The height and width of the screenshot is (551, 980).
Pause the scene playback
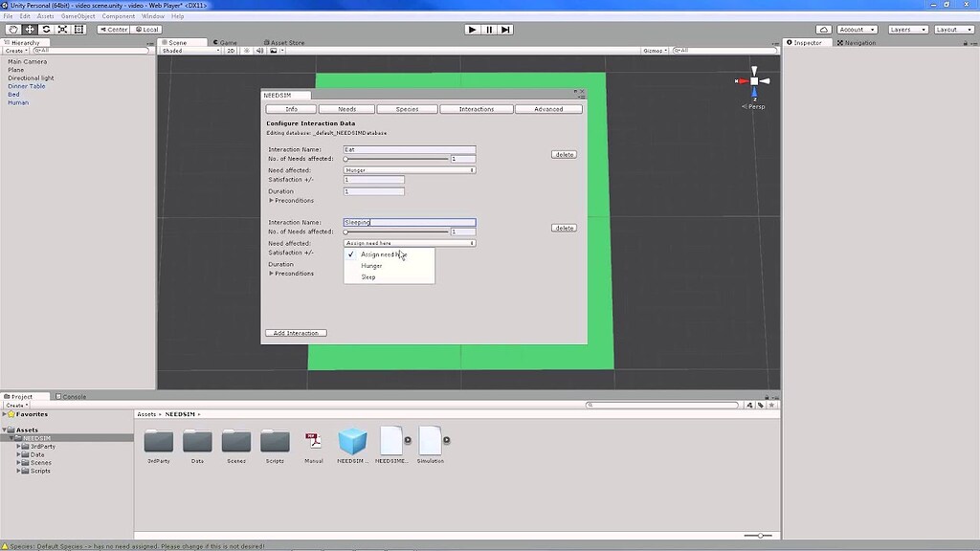click(489, 29)
